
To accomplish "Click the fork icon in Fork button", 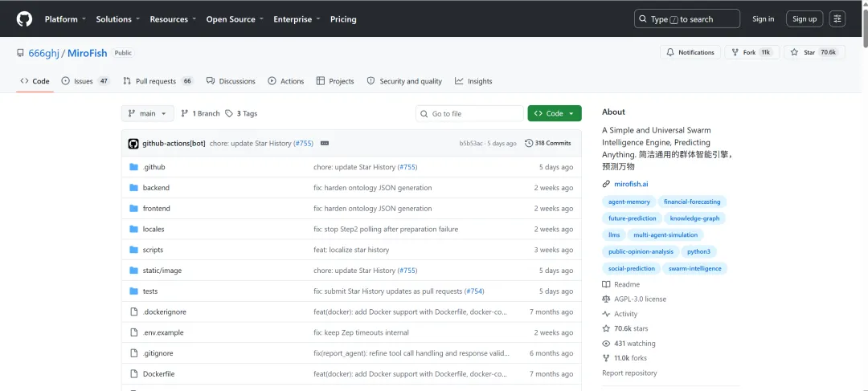I will pos(735,52).
